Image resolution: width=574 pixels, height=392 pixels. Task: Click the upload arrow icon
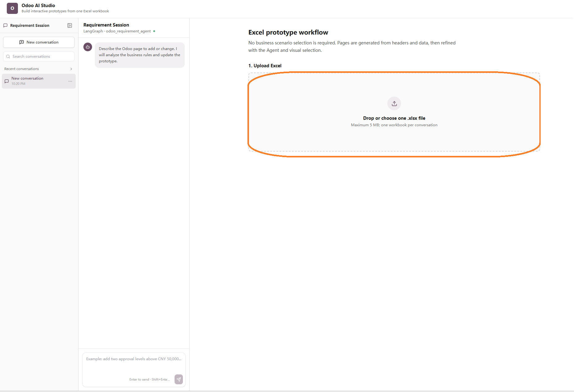(394, 103)
